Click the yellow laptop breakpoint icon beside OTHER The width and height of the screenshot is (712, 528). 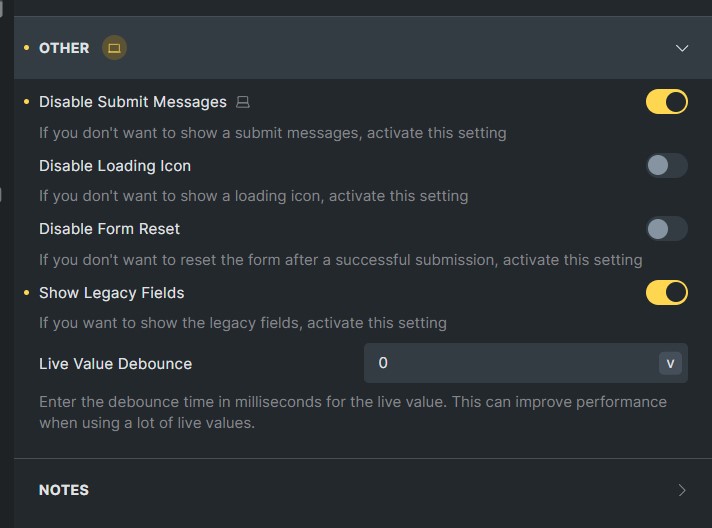[x=114, y=48]
